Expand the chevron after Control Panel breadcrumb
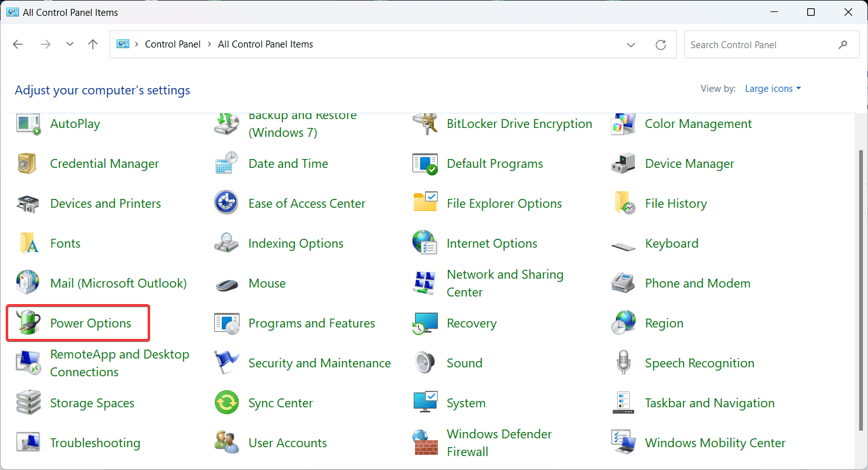 pos(209,44)
